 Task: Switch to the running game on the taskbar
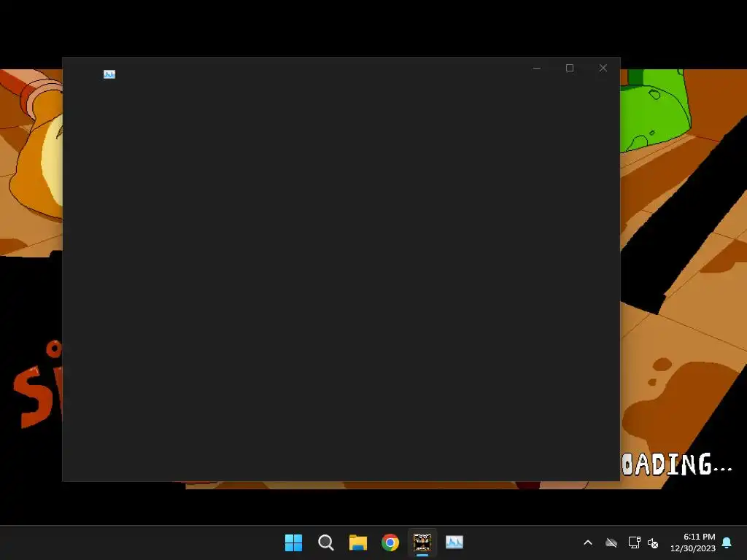[x=422, y=542]
